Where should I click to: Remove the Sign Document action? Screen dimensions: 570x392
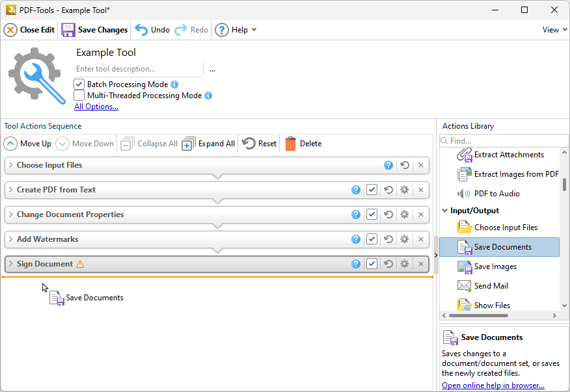(421, 264)
